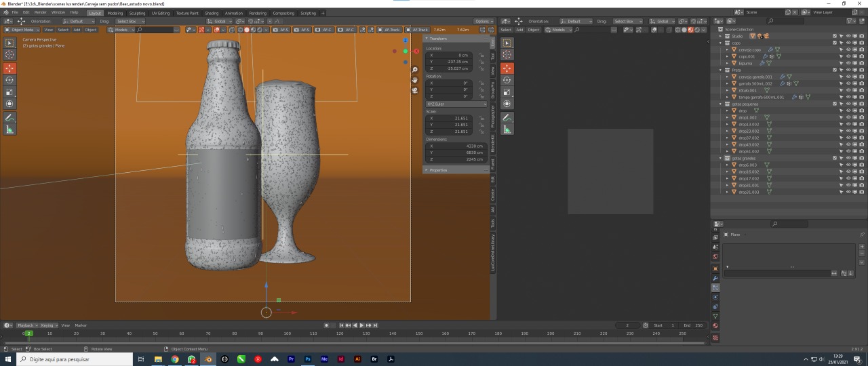The width and height of the screenshot is (868, 366).
Task: Toggle visibility of gotas grandes collection
Action: 848,158
